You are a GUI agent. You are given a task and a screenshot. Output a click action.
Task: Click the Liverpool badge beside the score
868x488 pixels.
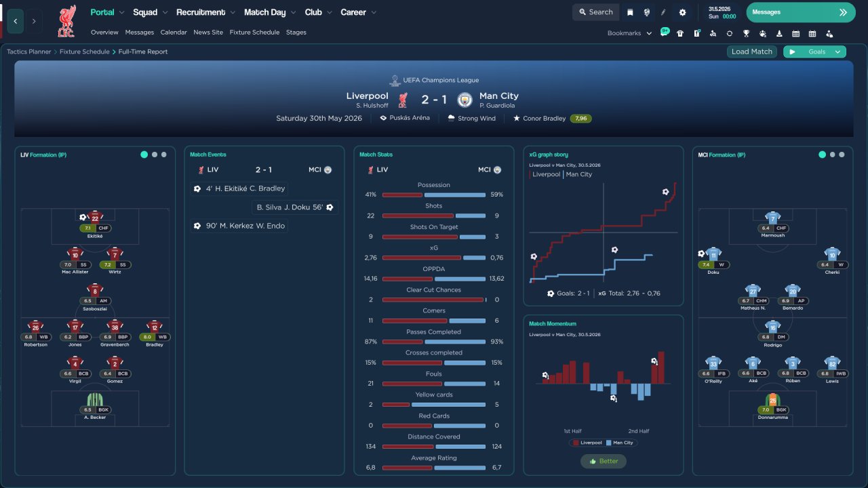[403, 100]
